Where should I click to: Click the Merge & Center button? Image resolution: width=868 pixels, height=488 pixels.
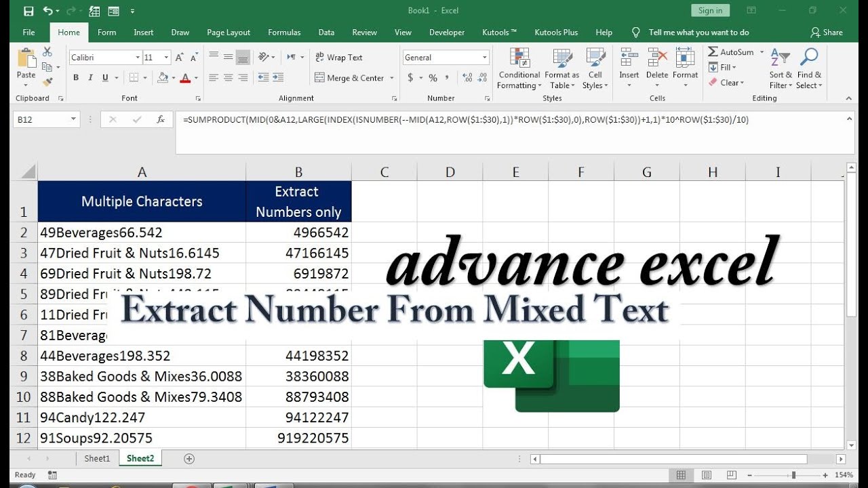tap(350, 78)
